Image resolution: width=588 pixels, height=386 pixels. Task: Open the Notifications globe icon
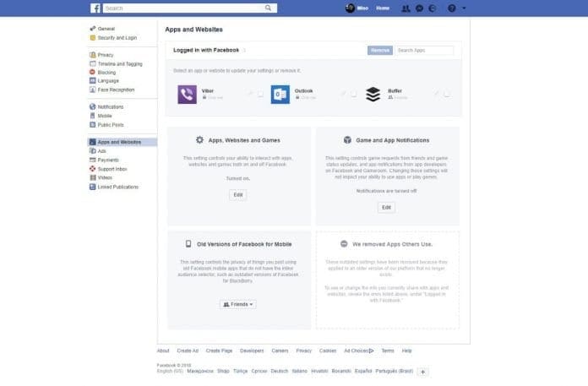[x=433, y=8]
